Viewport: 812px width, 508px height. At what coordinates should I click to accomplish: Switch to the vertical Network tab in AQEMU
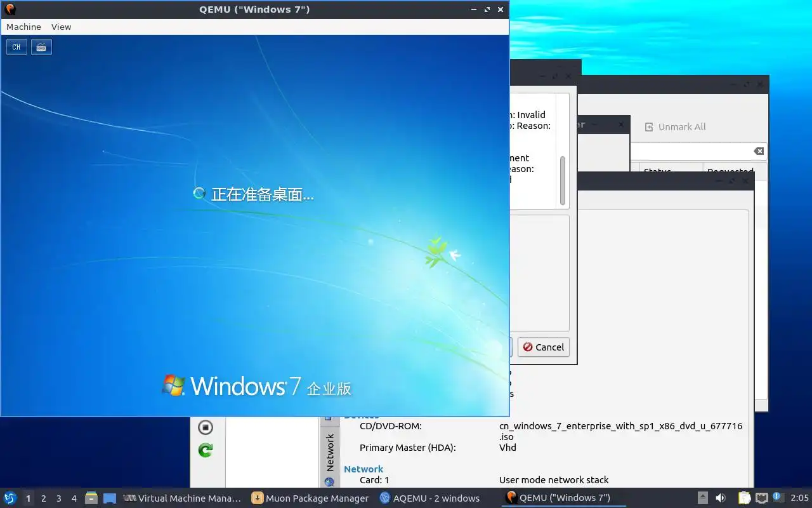tap(330, 453)
